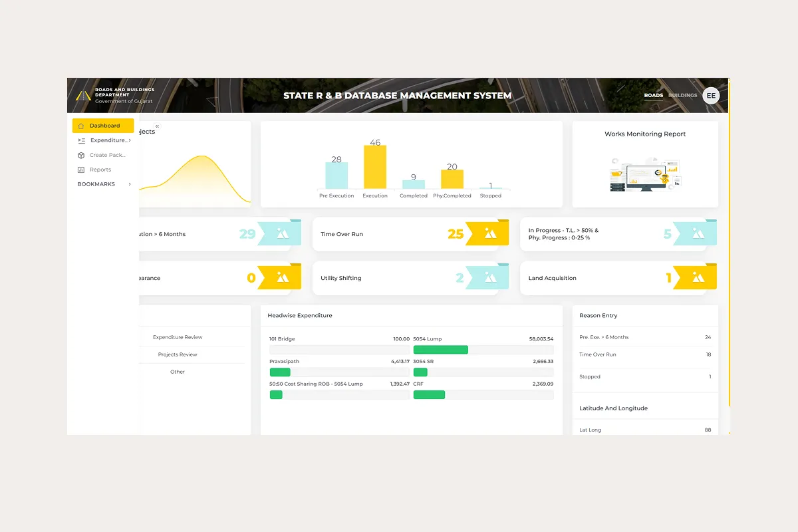798x532 pixels.
Task: Click the yellow badge icon on Time Over Run card
Action: [489, 233]
